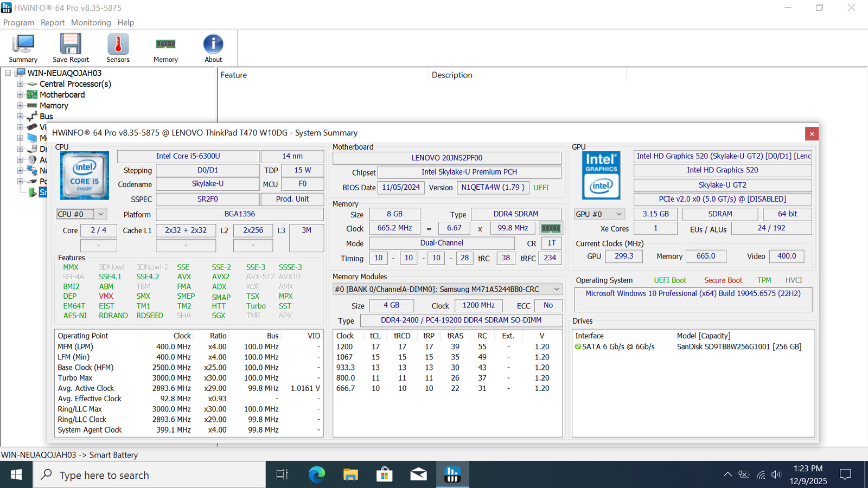Click the Intel HD Graphics 520 field
Screen dimensions: 868x488
pyautogui.click(x=723, y=170)
